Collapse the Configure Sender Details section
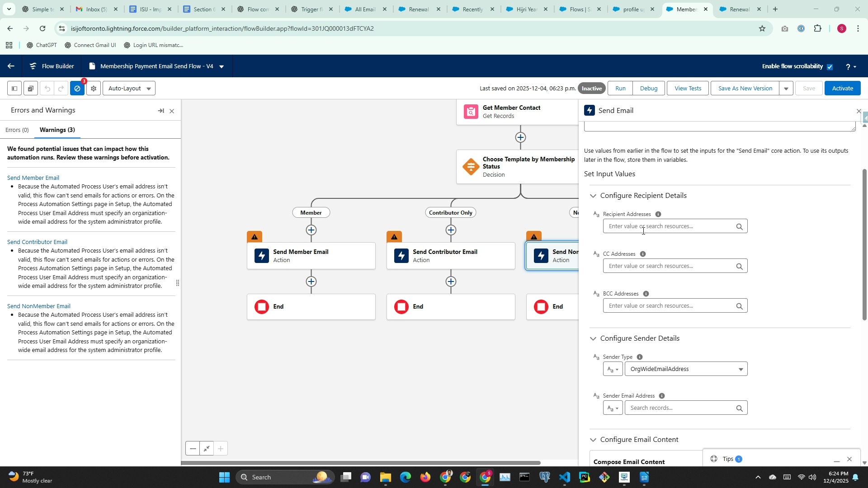Viewport: 868px width, 488px height. coord(593,338)
